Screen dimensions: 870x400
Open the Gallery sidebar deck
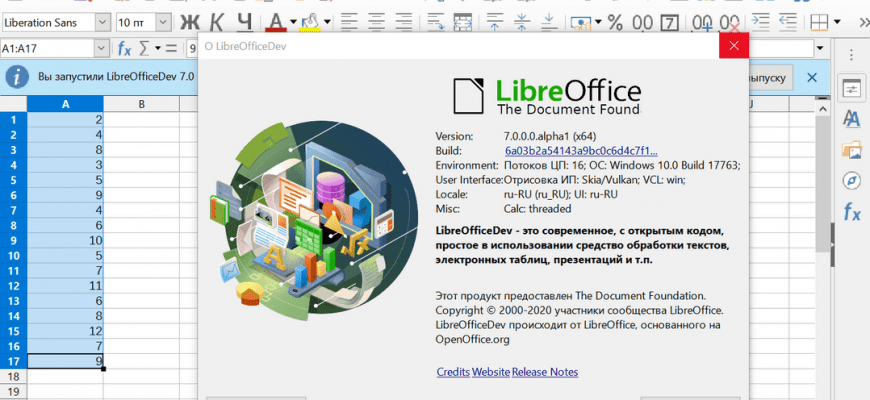coord(851,150)
